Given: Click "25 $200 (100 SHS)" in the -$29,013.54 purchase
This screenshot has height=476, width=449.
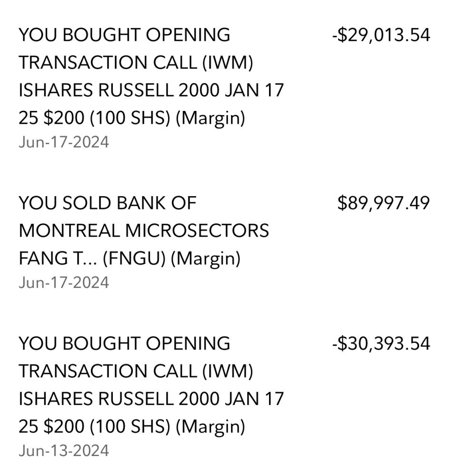Looking at the screenshot, I should pos(94,119).
